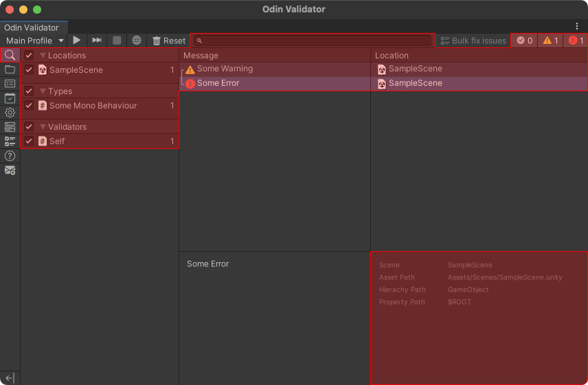Viewport: 588px width, 385px height.
Task: Click the Location column header
Action: tap(479, 56)
